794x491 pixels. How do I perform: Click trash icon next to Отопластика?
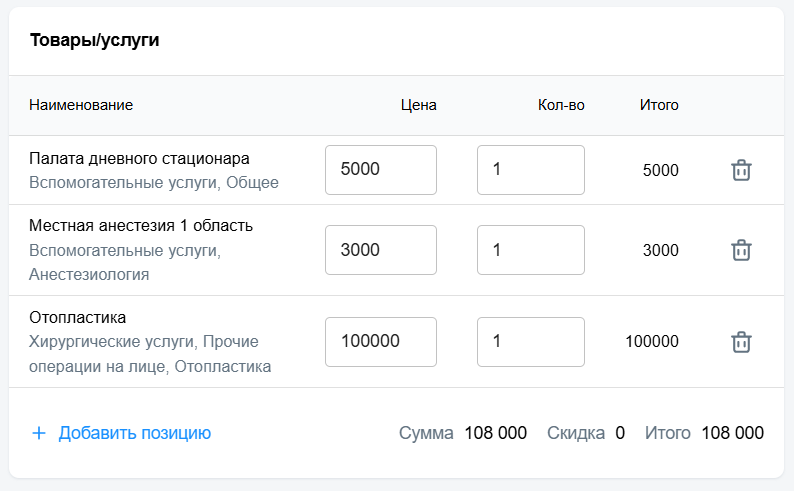coord(741,342)
